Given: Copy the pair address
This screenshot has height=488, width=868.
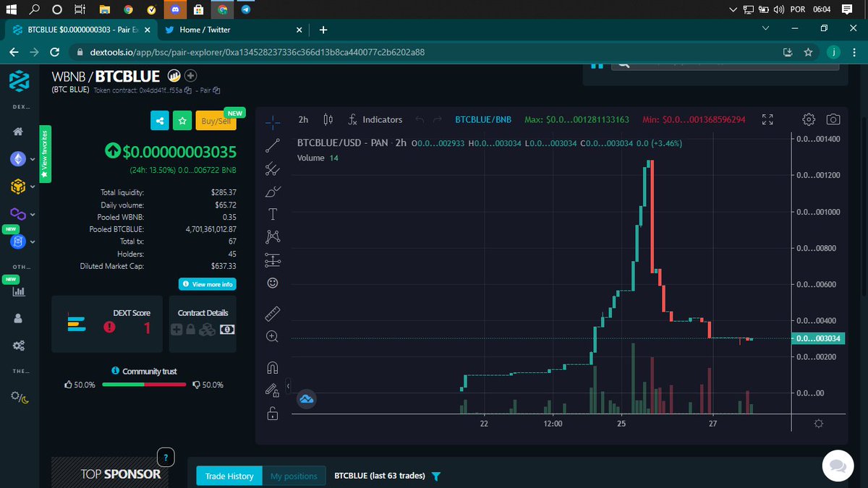Looking at the screenshot, I should (x=216, y=90).
